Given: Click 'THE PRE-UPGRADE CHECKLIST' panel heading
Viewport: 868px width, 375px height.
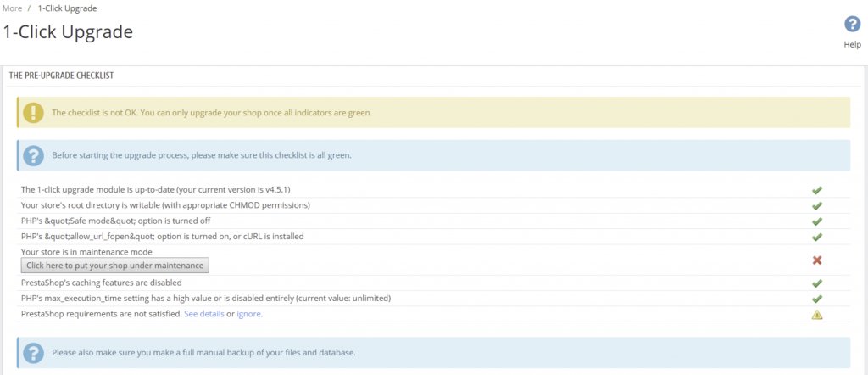Looking at the screenshot, I should (61, 76).
